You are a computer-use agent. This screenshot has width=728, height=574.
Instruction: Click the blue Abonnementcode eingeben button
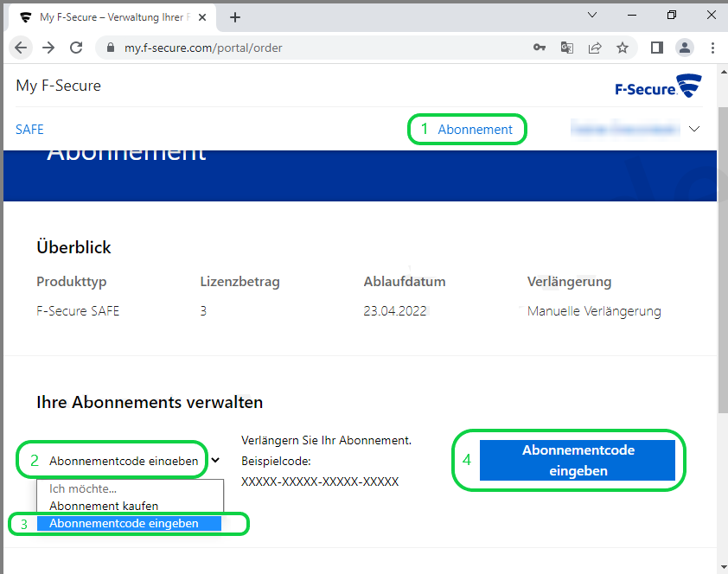[x=577, y=460]
